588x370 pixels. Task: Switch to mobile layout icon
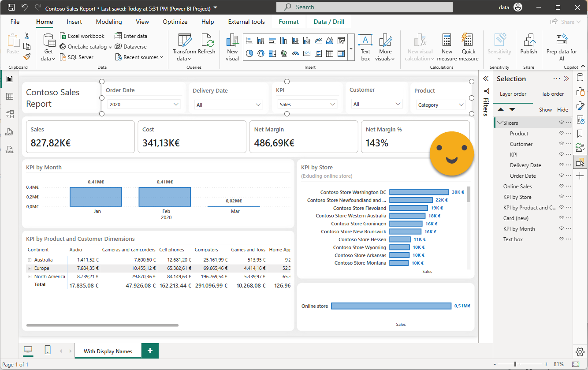[48, 350]
